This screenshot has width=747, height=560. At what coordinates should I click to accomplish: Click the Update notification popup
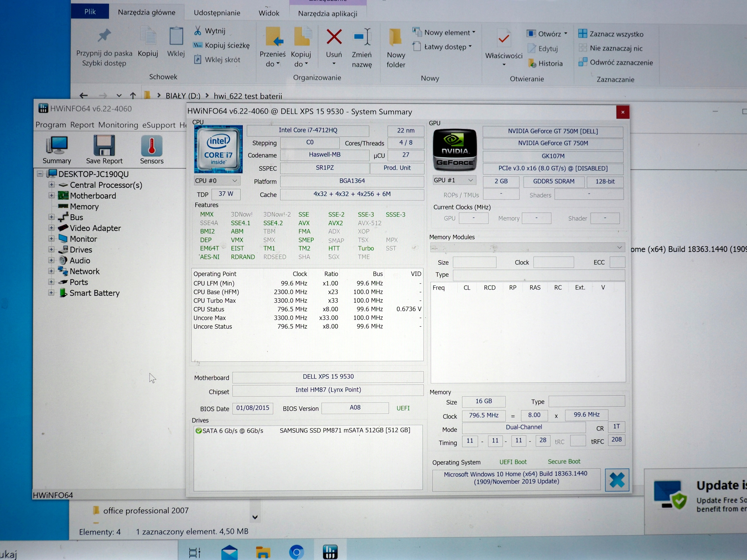pos(696,501)
